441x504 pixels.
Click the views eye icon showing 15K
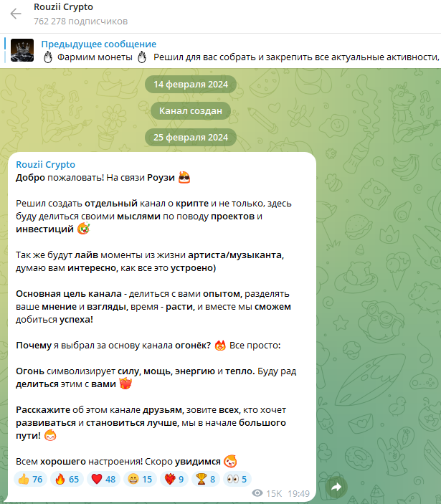coord(257,493)
